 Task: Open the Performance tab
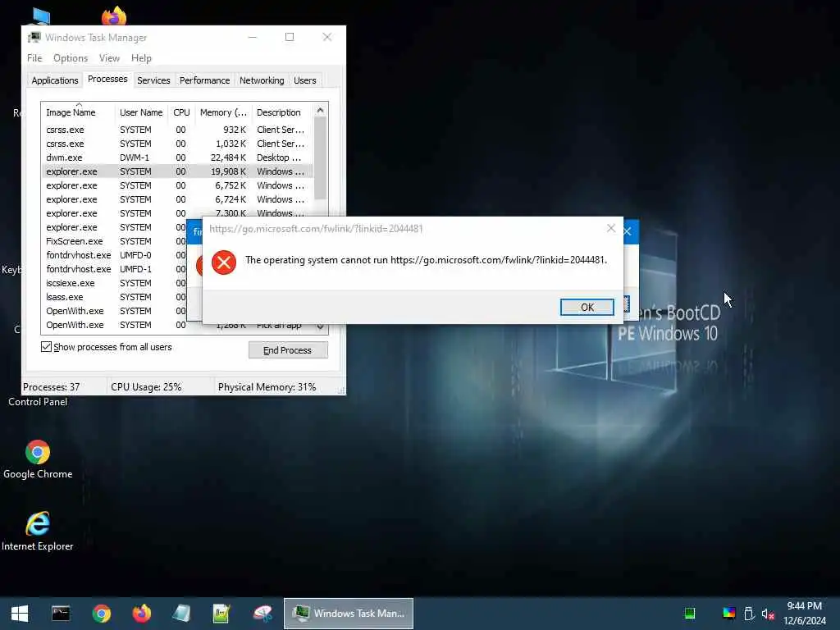(204, 80)
